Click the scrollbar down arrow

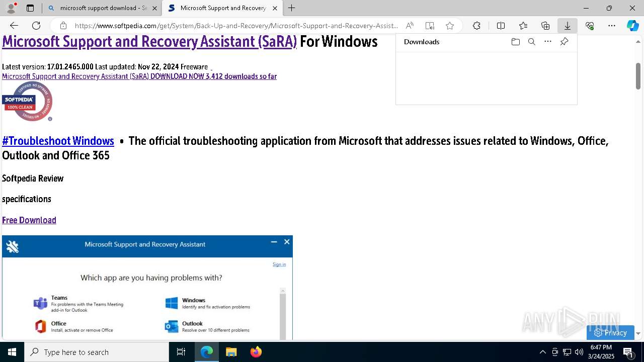coord(638,333)
